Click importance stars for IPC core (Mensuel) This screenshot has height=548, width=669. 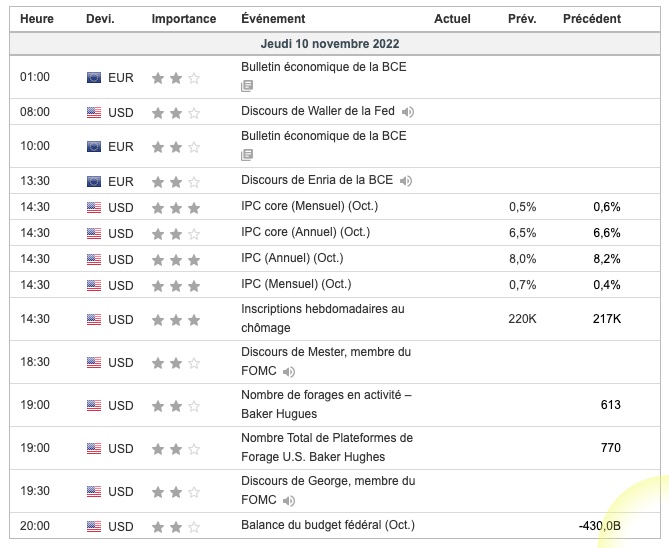[175, 208]
